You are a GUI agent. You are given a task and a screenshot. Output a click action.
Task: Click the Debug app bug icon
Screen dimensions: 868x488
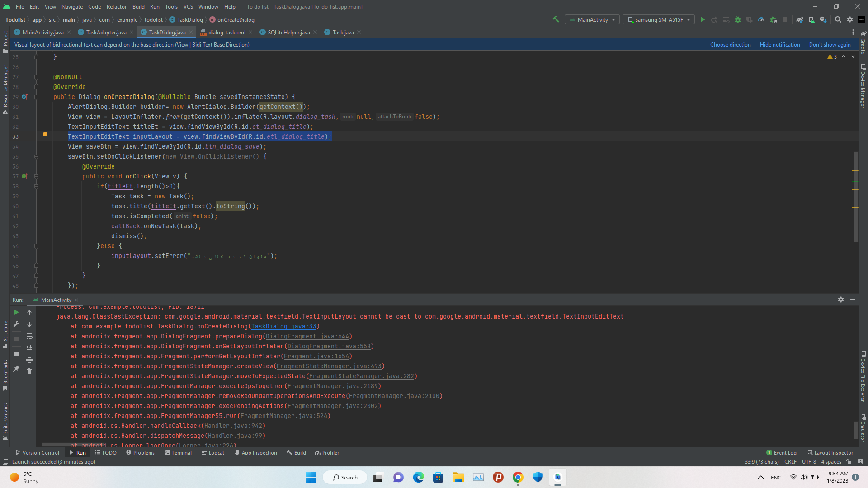coord(738,19)
